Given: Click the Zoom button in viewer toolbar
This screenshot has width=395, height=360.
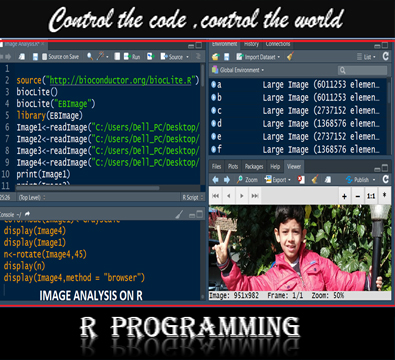Looking at the screenshot, I should click(x=247, y=180).
